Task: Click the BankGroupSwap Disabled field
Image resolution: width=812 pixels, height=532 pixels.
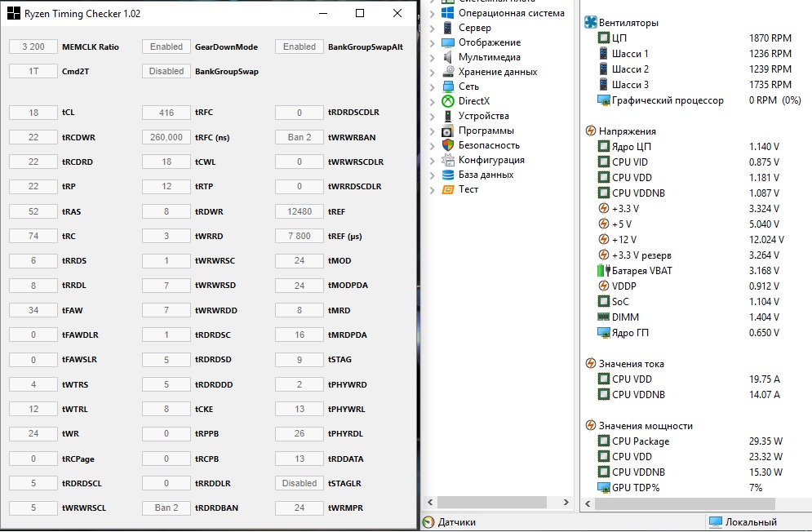Action: [x=166, y=71]
